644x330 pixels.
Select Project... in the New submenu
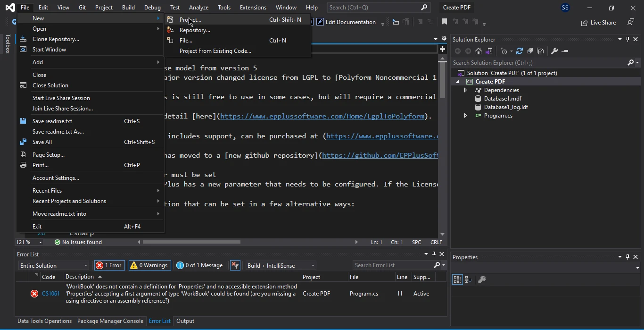tap(190, 20)
